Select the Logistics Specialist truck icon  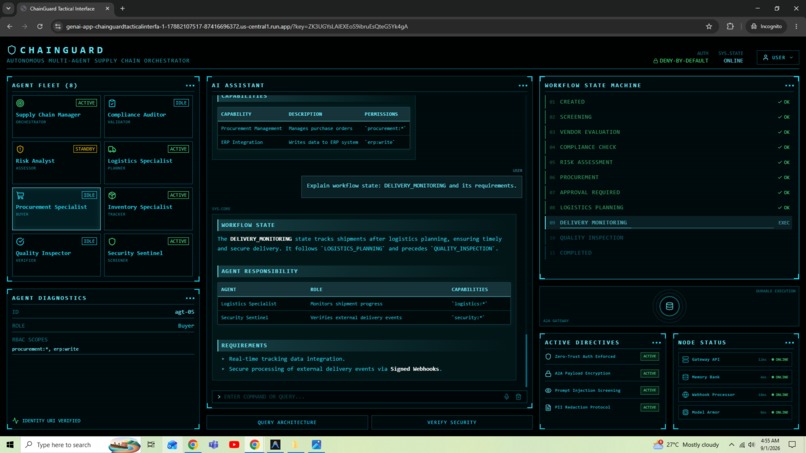point(112,149)
